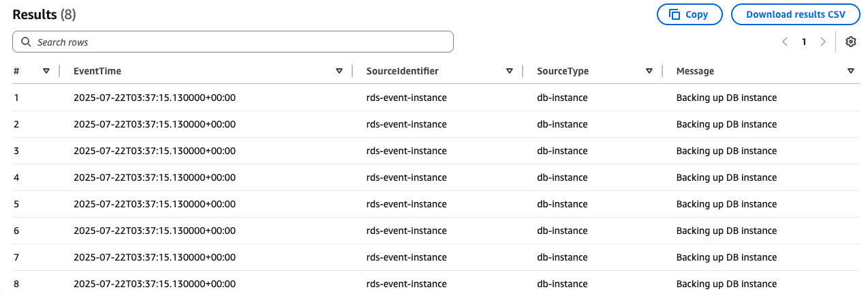Viewport: 868px width, 294px height.
Task: Click the search magnifier icon
Action: point(27,42)
